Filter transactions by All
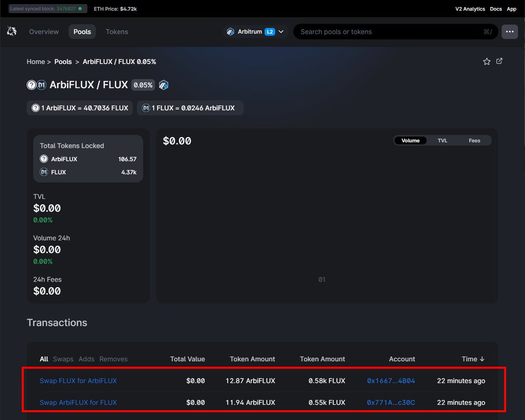525x420 pixels. pyautogui.click(x=44, y=359)
